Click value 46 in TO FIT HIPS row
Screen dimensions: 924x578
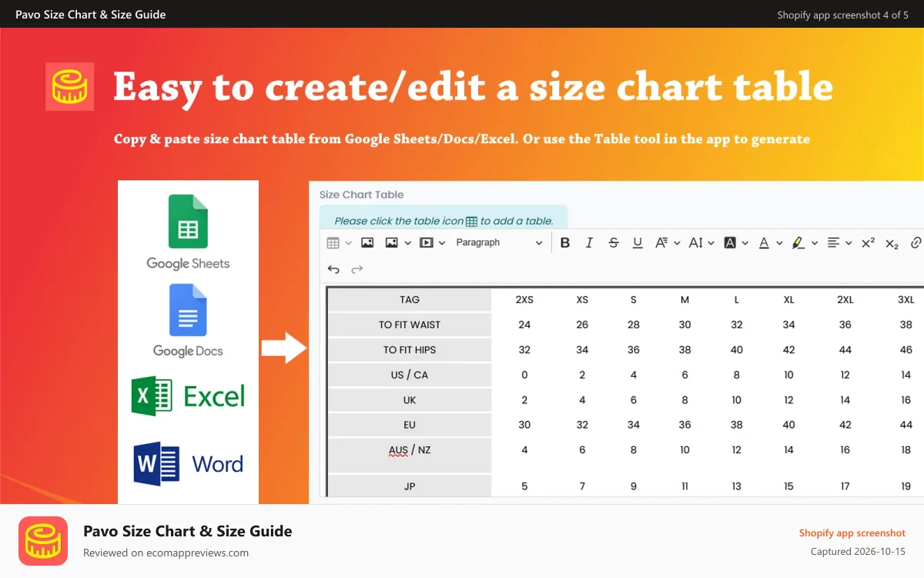click(906, 350)
